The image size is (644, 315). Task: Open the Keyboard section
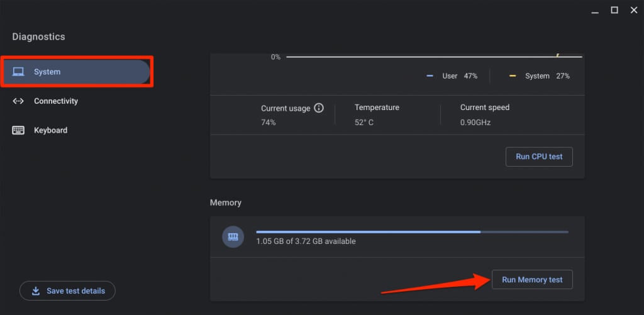(50, 131)
